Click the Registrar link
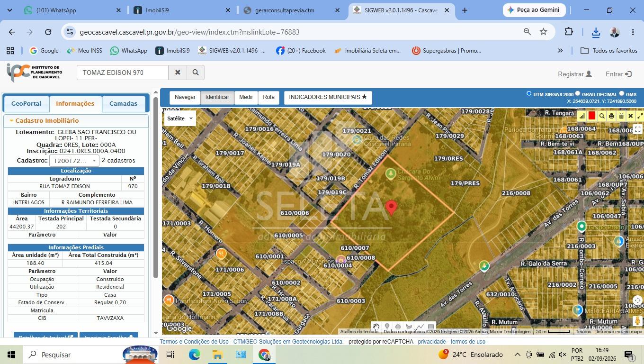 click(x=575, y=74)
